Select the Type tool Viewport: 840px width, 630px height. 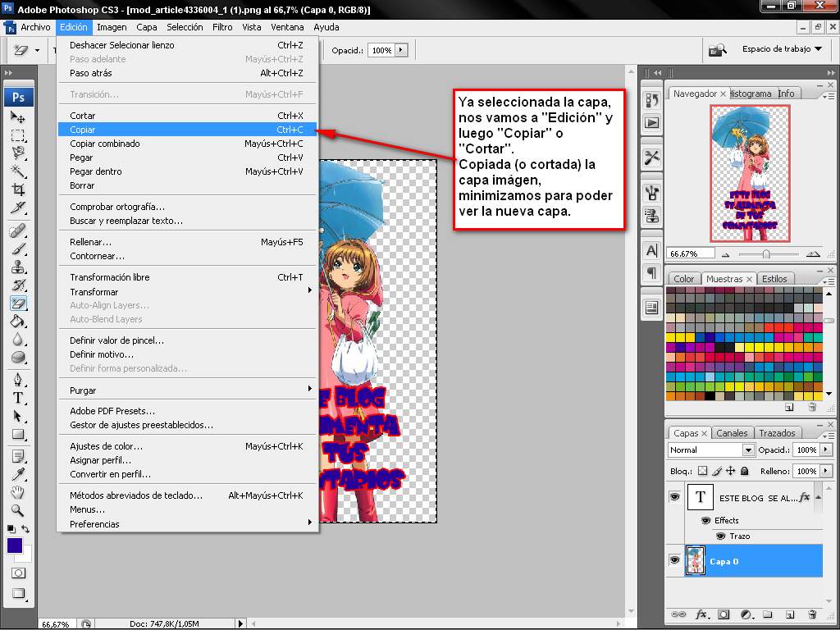pyautogui.click(x=18, y=398)
